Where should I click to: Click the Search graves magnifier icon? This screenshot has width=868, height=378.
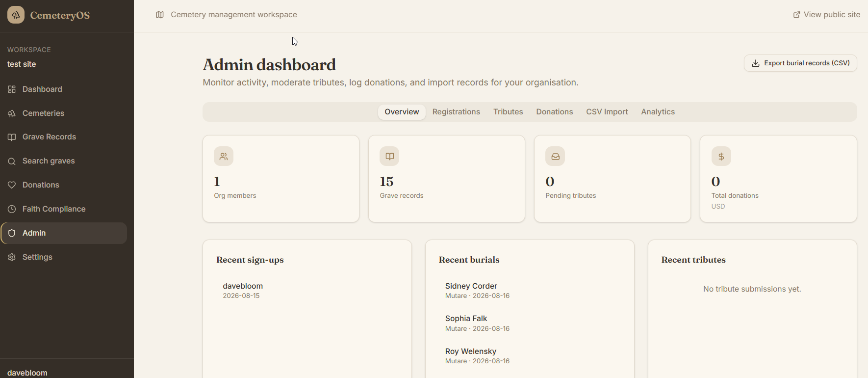pyautogui.click(x=12, y=161)
